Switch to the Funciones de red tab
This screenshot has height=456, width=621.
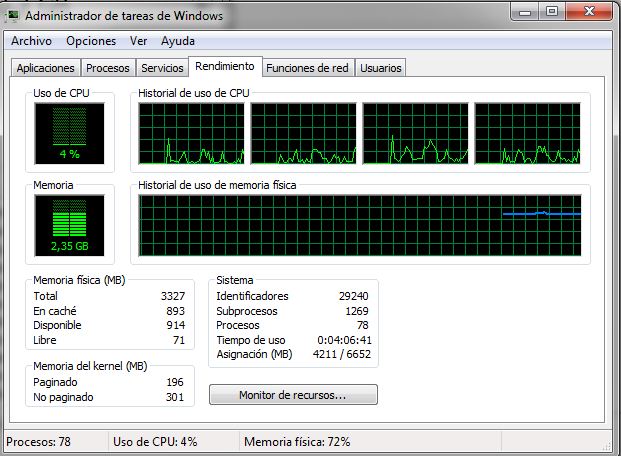(307, 68)
